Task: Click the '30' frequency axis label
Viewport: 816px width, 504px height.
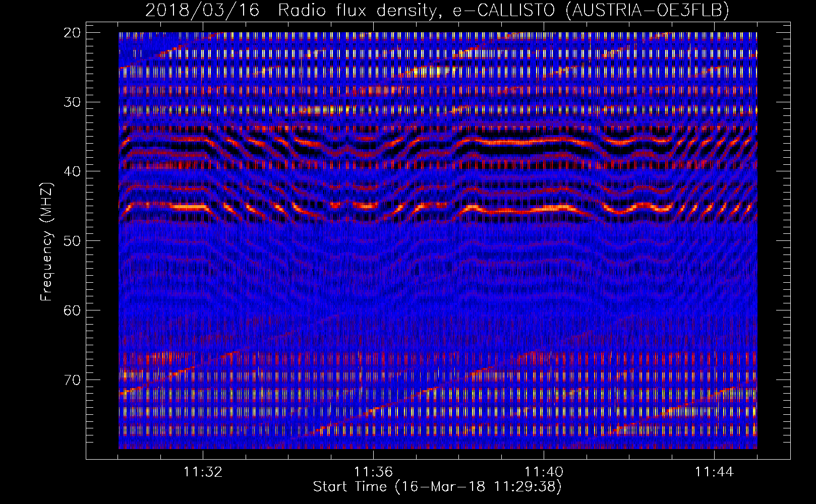Action: pyautogui.click(x=73, y=102)
